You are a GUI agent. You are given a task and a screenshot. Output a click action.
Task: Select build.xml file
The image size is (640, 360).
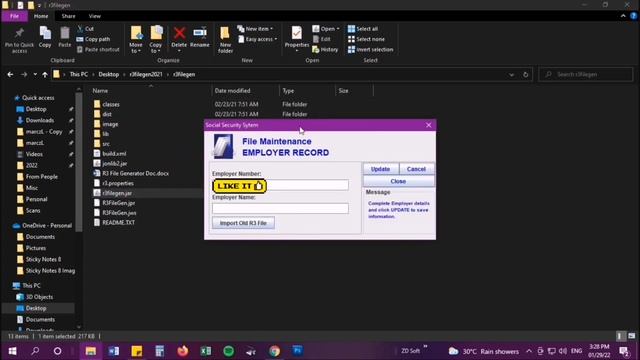pos(114,153)
